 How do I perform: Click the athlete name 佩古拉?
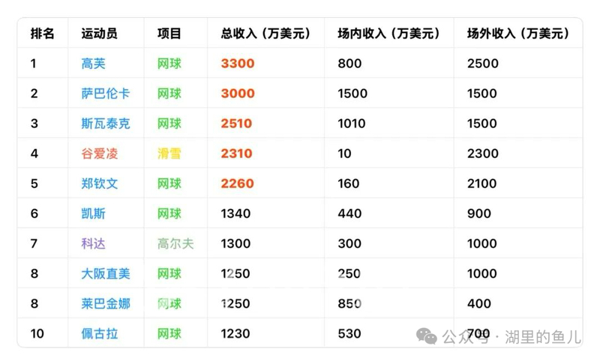(x=100, y=334)
